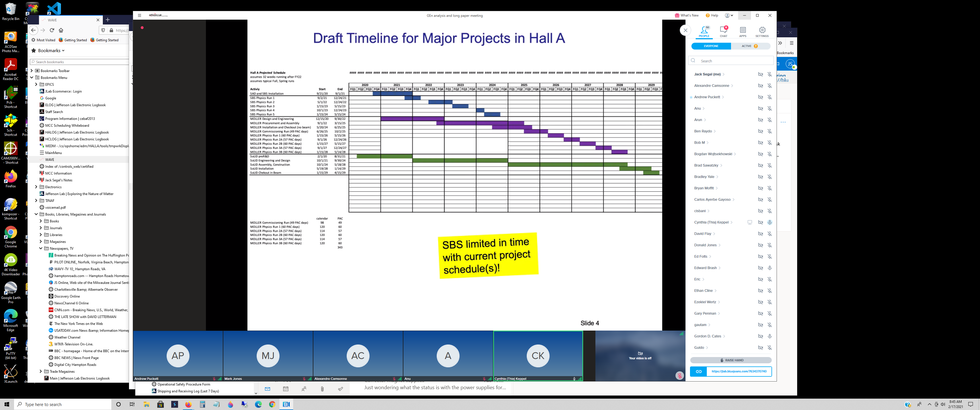Open the Weather Channel bookmark
The image size is (980, 410).
pyautogui.click(x=64, y=337)
